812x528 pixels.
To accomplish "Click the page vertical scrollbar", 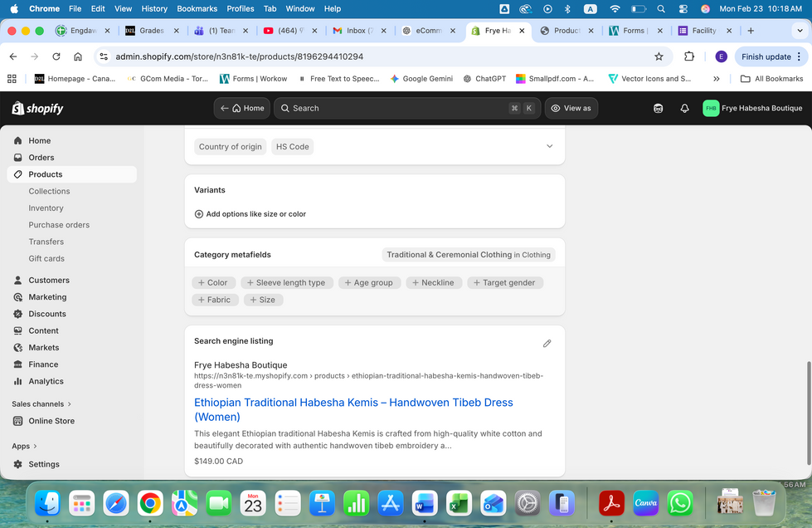I will pos(809,413).
